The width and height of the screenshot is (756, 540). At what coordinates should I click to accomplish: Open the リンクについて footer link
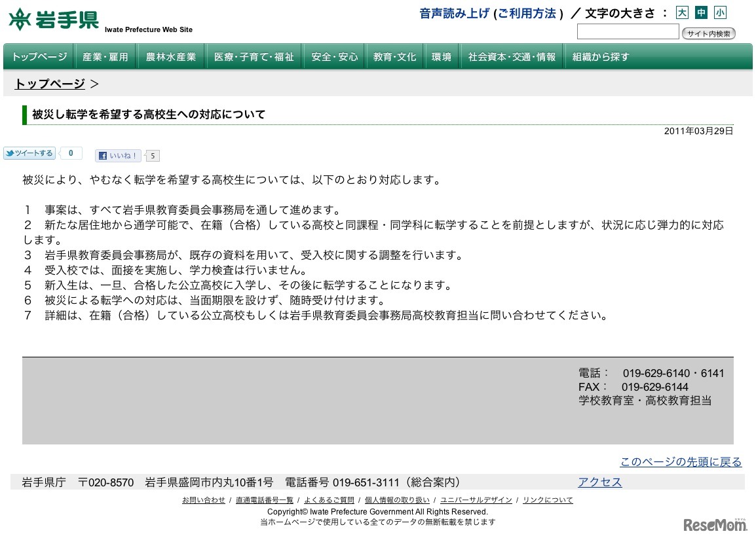[548, 500]
